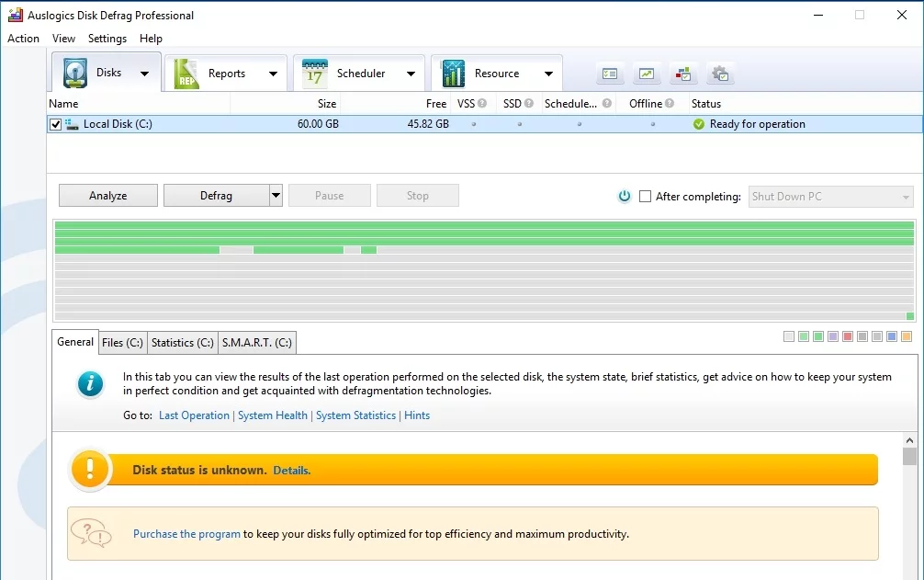The width and height of the screenshot is (924, 580).
Task: Click the Analyze button
Action: (x=108, y=196)
